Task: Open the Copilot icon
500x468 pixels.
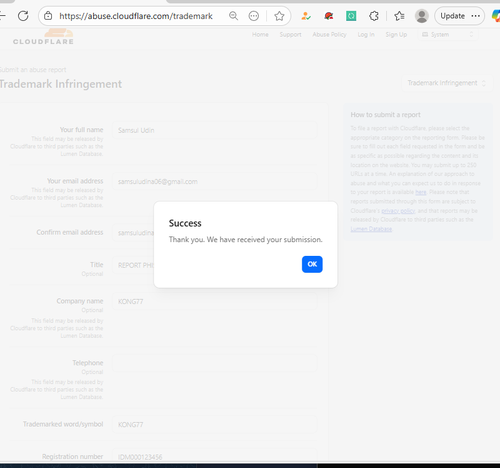Action: click(x=496, y=16)
